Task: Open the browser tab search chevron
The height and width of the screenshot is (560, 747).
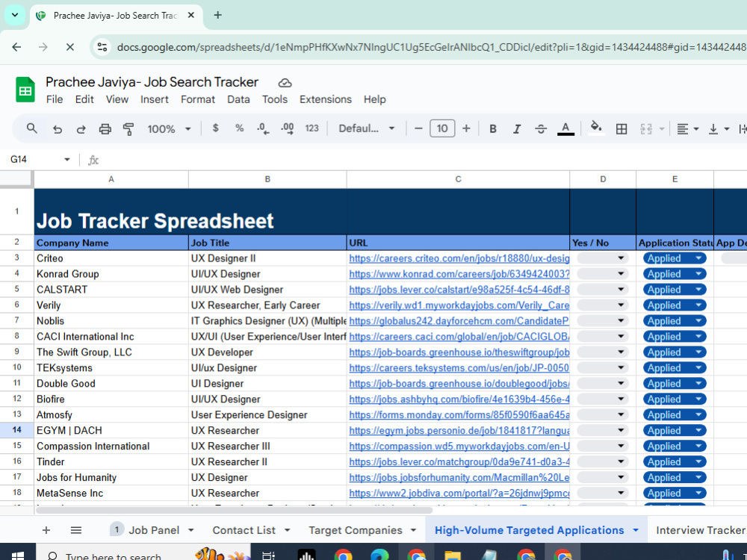Action: click(x=15, y=15)
